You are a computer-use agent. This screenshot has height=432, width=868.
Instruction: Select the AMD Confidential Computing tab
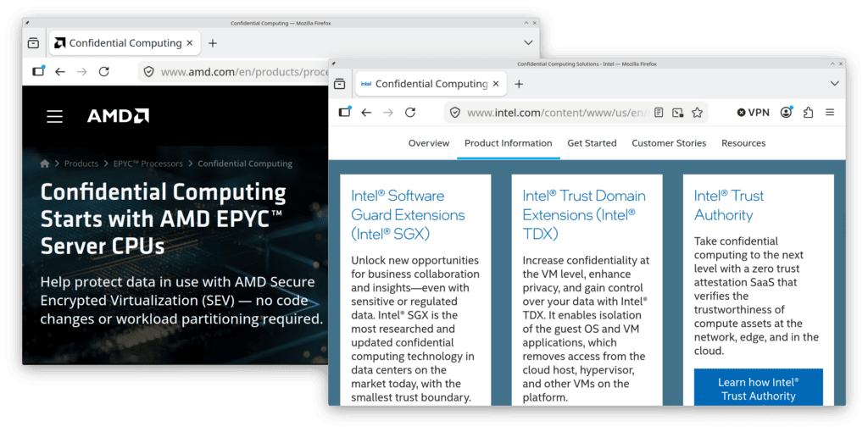click(124, 43)
